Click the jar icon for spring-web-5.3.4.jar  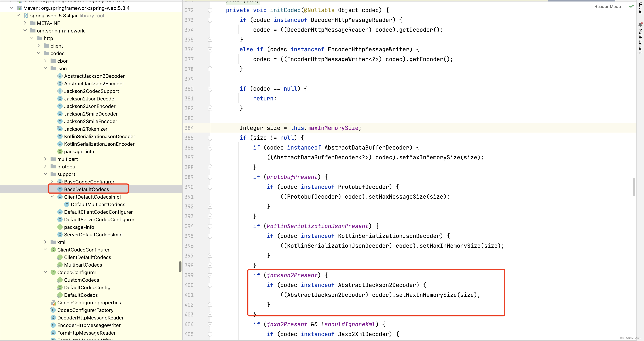click(x=26, y=15)
